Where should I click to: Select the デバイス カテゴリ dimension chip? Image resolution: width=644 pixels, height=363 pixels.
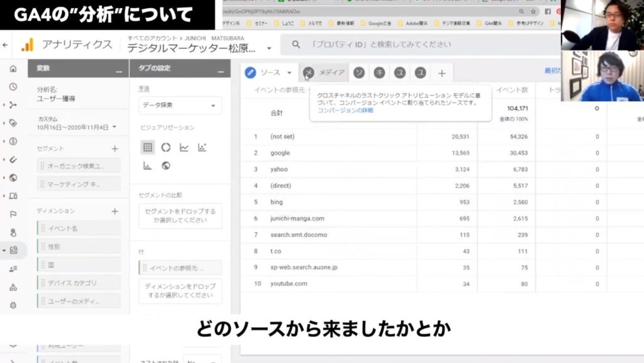(79, 283)
